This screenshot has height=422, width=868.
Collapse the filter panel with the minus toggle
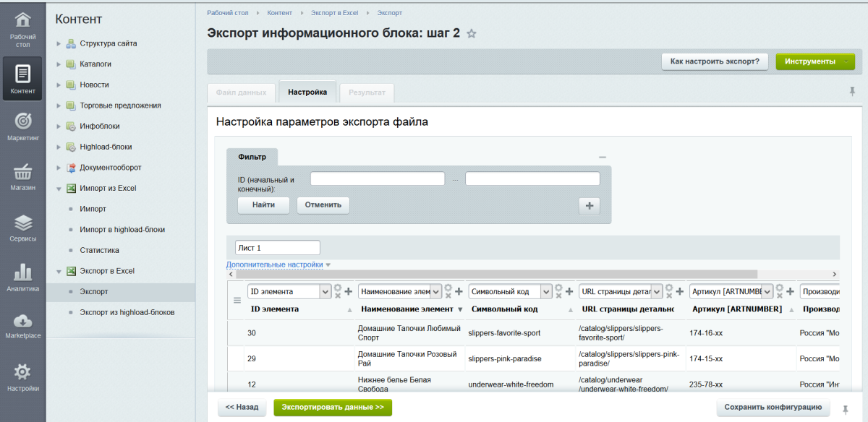point(601,156)
